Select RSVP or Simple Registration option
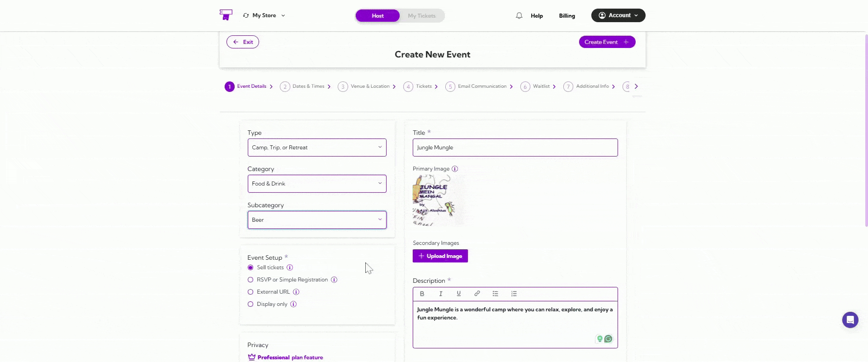The height and width of the screenshot is (362, 868). click(x=250, y=280)
